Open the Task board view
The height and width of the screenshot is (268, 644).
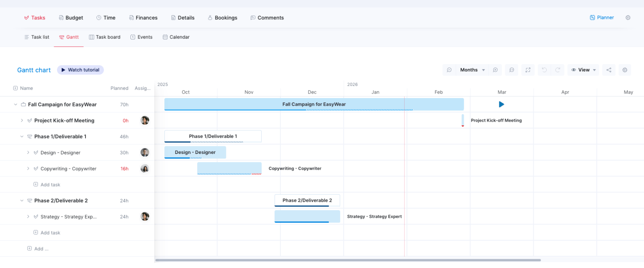(104, 37)
